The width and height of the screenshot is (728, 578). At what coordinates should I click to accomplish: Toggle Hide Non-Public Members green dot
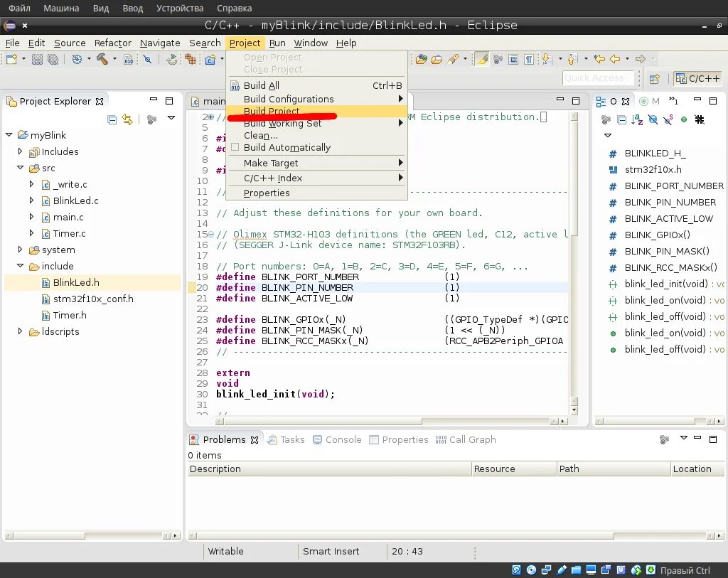[x=683, y=119]
